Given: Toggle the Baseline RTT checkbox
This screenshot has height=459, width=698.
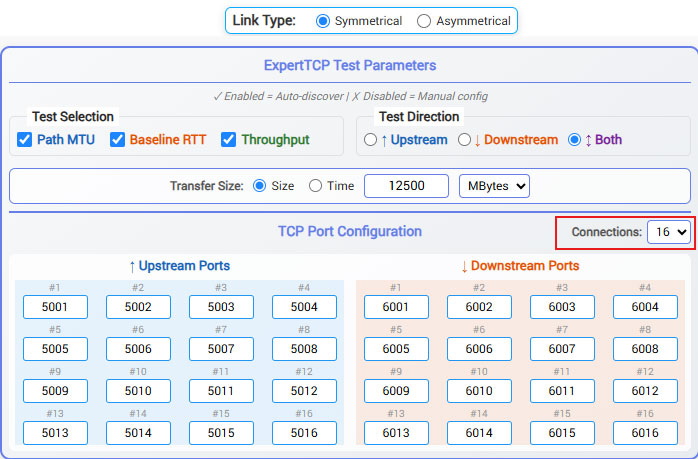Looking at the screenshot, I should click(x=117, y=139).
